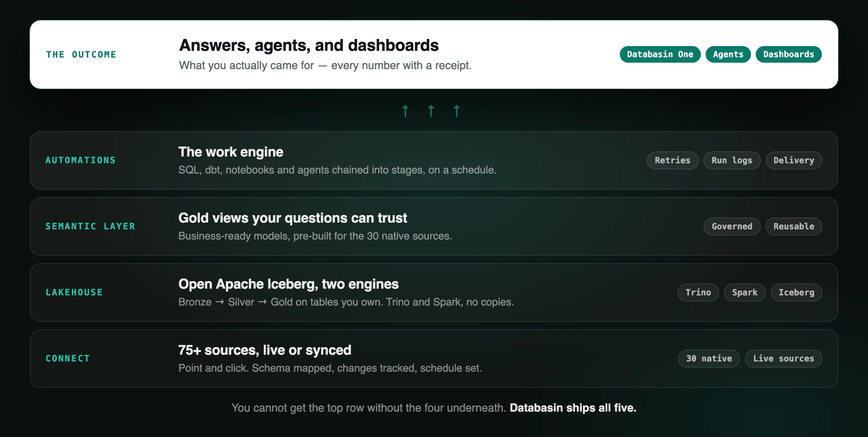This screenshot has height=437, width=868.
Task: Click heading Gold views your questions can trust
Action: (293, 218)
